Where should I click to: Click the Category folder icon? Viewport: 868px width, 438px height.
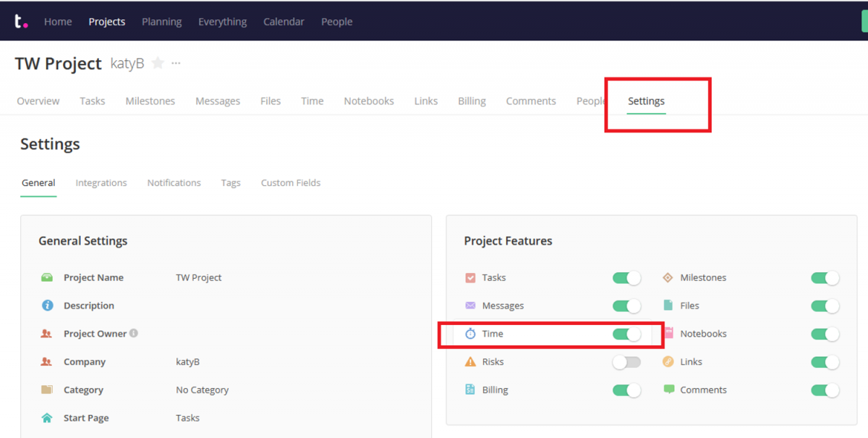click(x=46, y=389)
